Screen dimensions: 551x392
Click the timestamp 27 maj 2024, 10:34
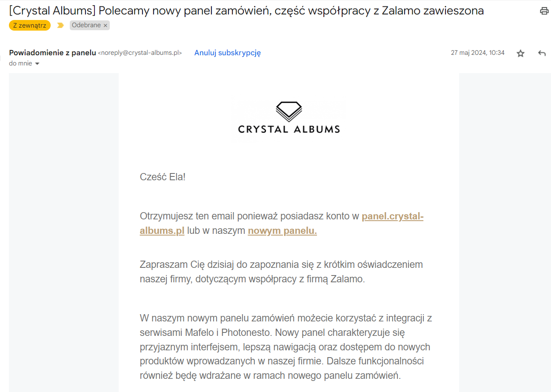pyautogui.click(x=477, y=53)
